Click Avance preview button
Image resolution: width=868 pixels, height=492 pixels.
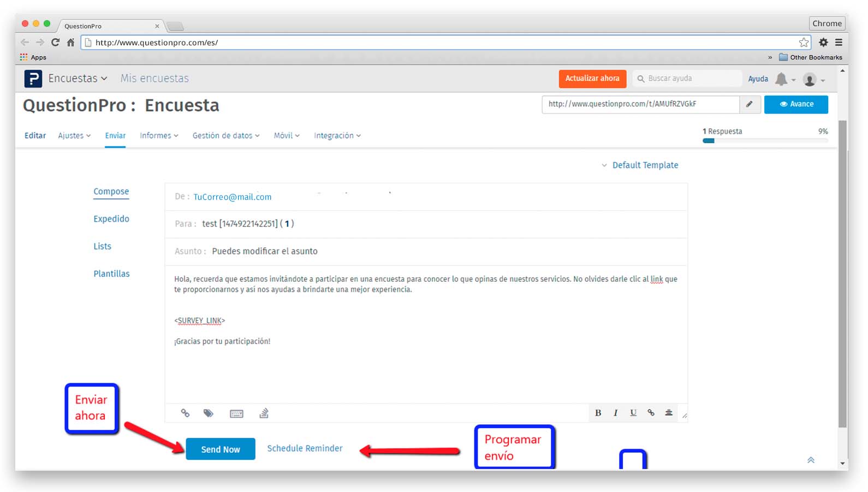point(796,104)
